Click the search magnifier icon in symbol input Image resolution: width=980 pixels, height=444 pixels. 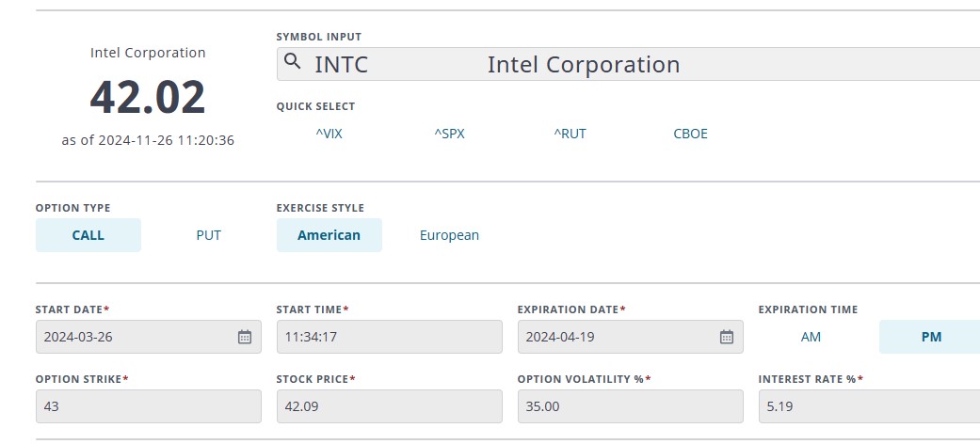tap(292, 61)
